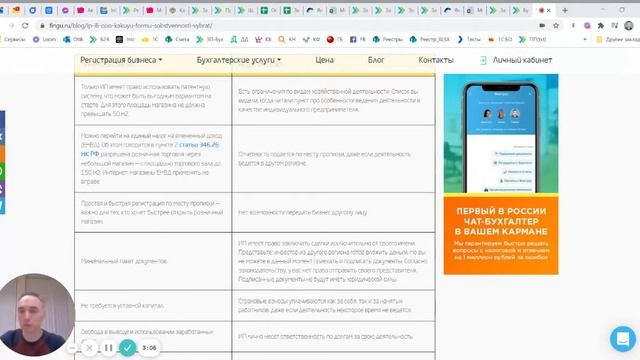This screenshot has width=640, height=360.
Task: Select the 'Нет возможности передать бизнес' cell
Action: pyautogui.click(x=333, y=212)
